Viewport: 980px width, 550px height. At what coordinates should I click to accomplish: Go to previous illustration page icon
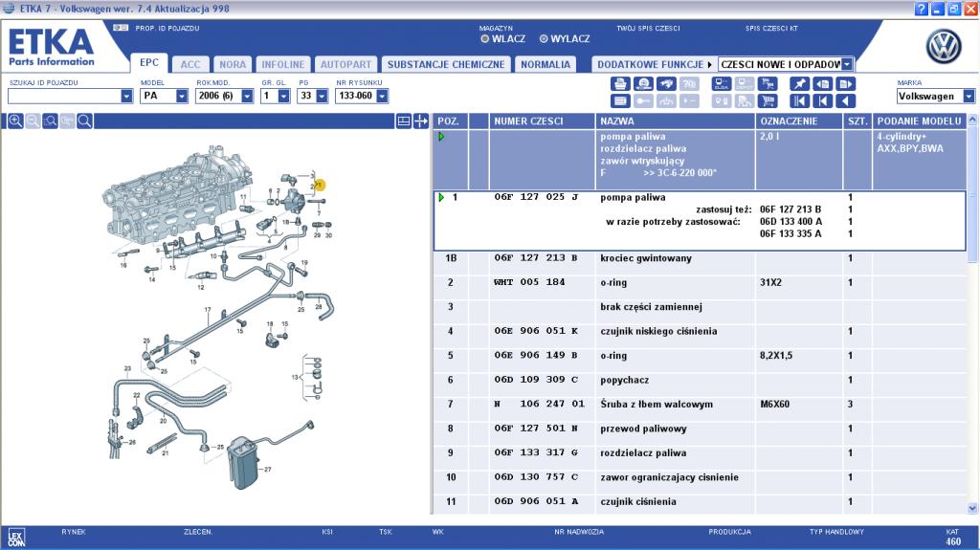(822, 84)
